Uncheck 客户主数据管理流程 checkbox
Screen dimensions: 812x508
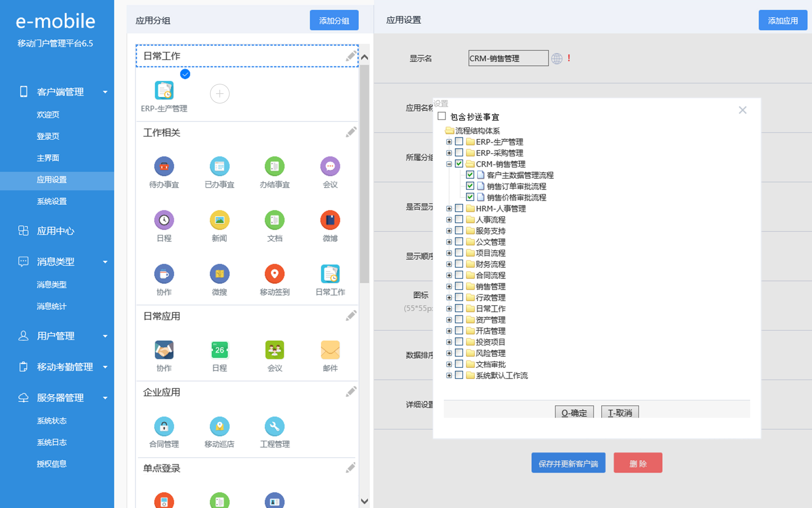coord(470,175)
